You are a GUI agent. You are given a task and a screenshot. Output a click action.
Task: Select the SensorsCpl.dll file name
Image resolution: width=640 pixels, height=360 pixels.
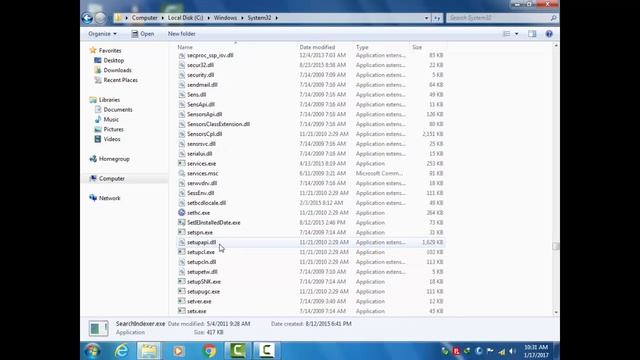click(x=204, y=134)
